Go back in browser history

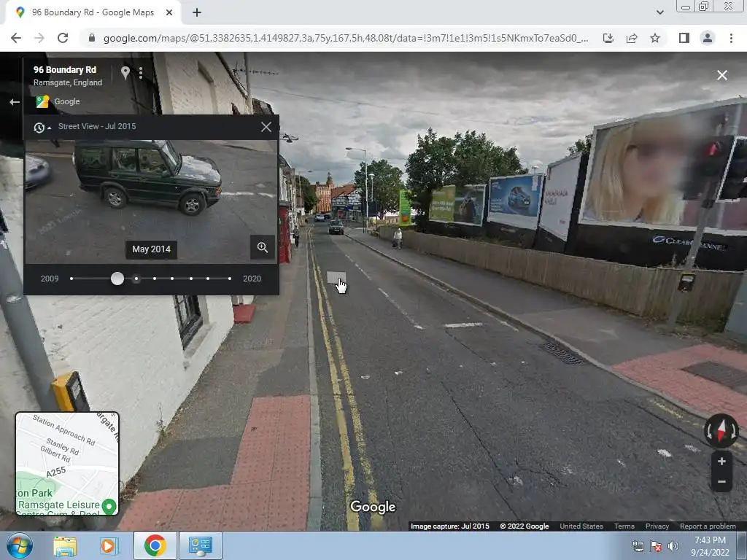pos(16,38)
